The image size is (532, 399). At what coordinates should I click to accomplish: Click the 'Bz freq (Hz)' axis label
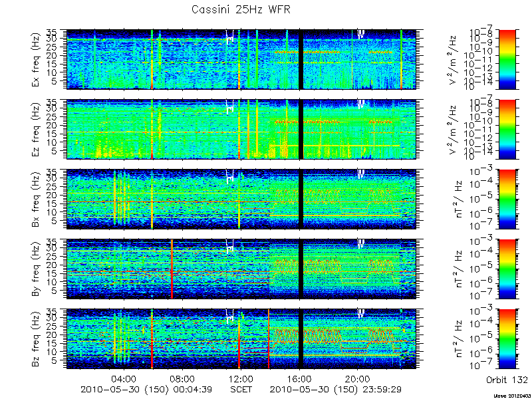click(x=36, y=339)
